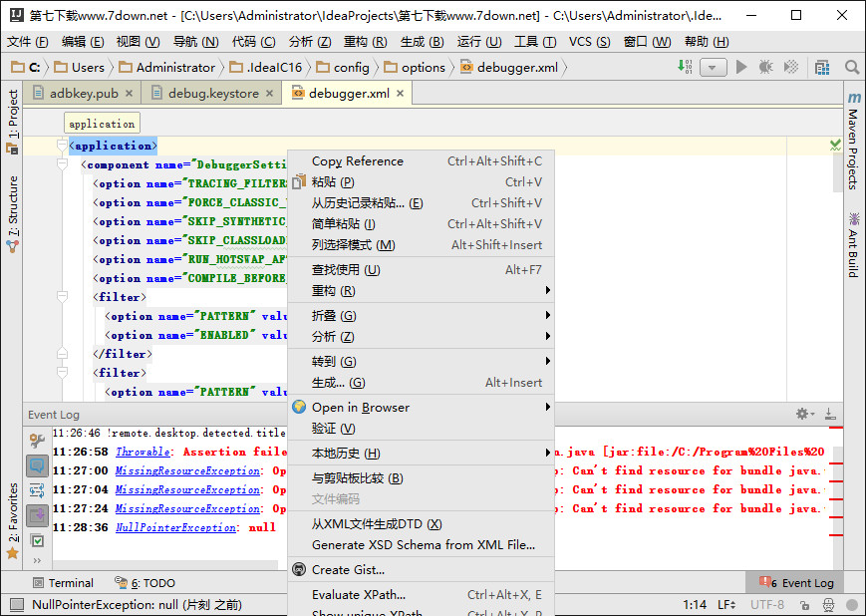Open the Terminal tool window button
The height and width of the screenshot is (616, 866).
[64, 583]
